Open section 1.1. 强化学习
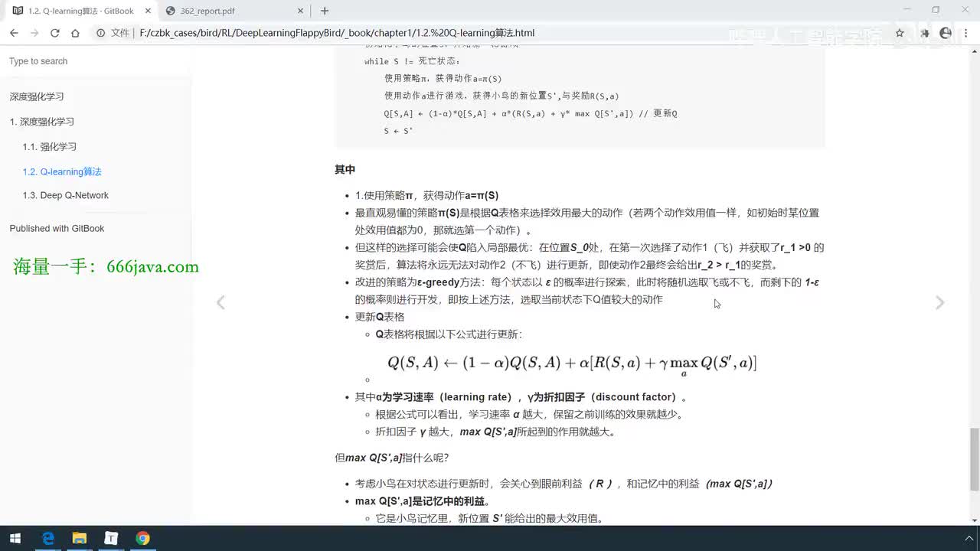The height and width of the screenshot is (551, 980). click(50, 147)
